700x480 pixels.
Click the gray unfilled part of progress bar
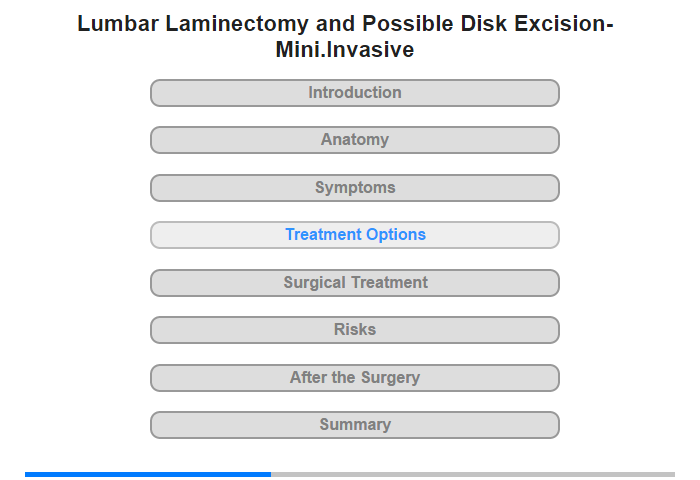point(473,474)
